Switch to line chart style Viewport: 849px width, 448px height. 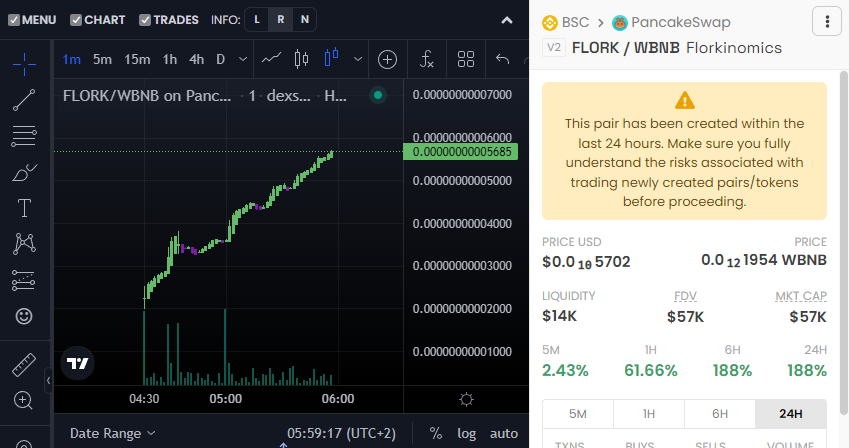coord(271,59)
